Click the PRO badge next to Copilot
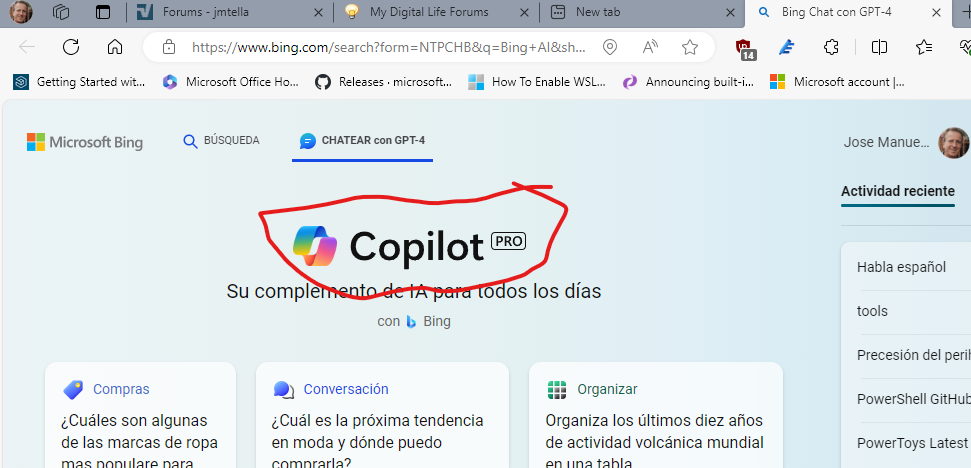Image resolution: width=971 pixels, height=468 pixels. pyautogui.click(x=508, y=241)
